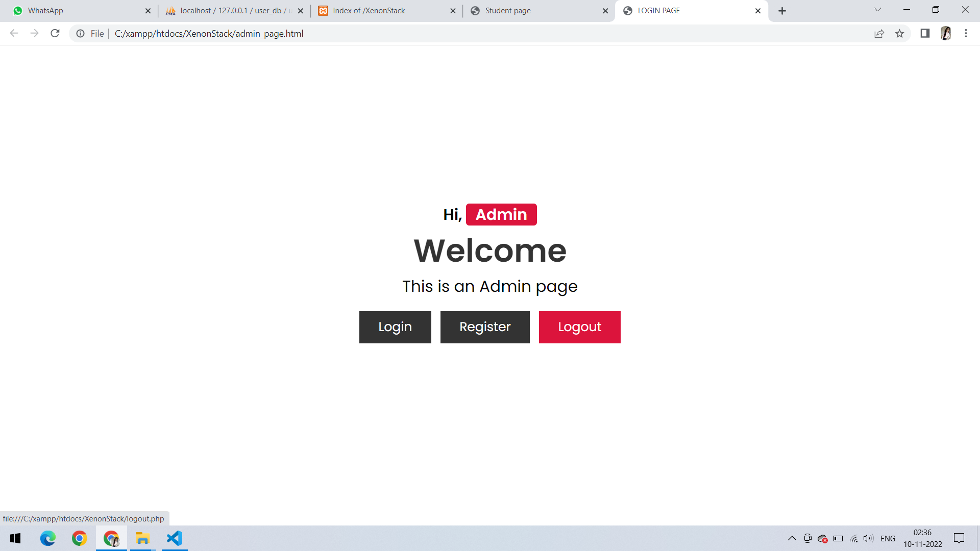Click the back navigation arrow
980x551 pixels.
(x=14, y=33)
